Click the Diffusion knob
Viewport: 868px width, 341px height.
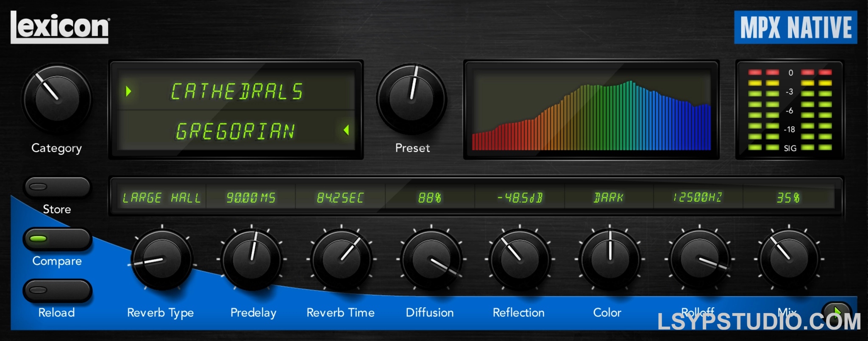pos(431,259)
